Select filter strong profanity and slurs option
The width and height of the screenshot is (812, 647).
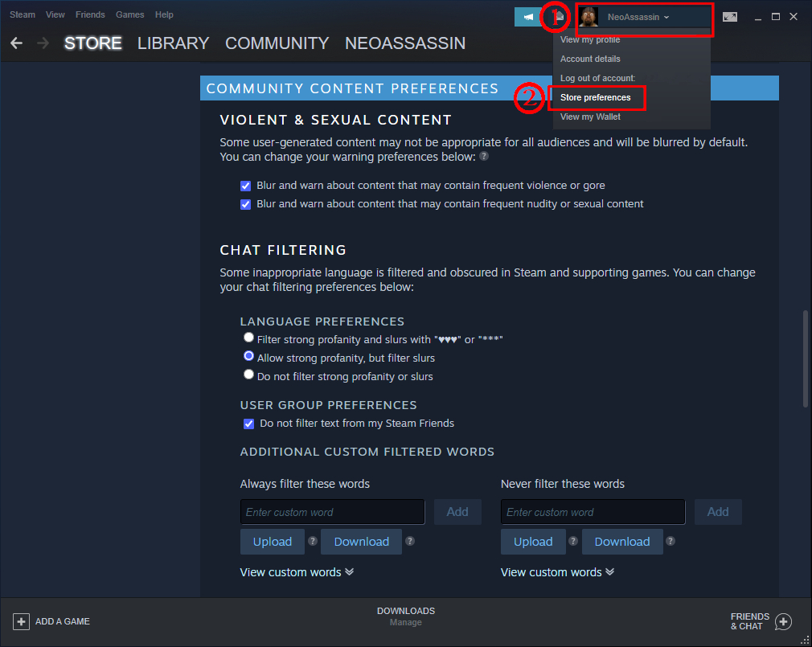pyautogui.click(x=248, y=338)
